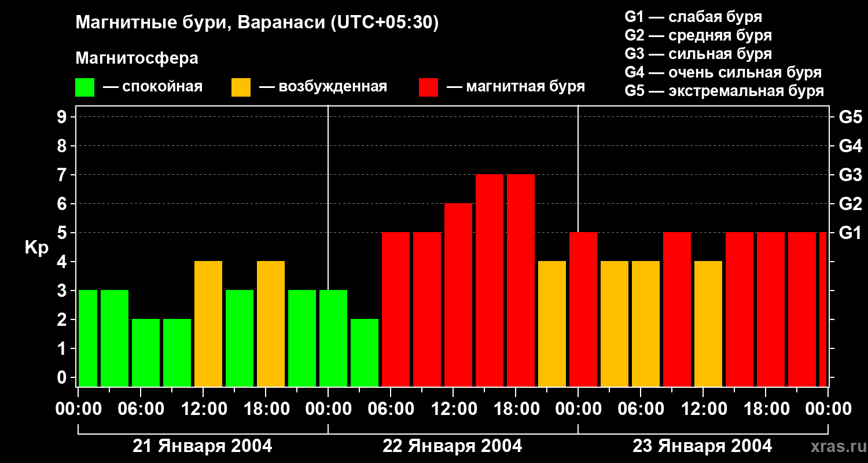Viewport: 868px width, 463px height.
Task: Select the 'G1 — слабая буря' legend line
Action: tap(693, 17)
